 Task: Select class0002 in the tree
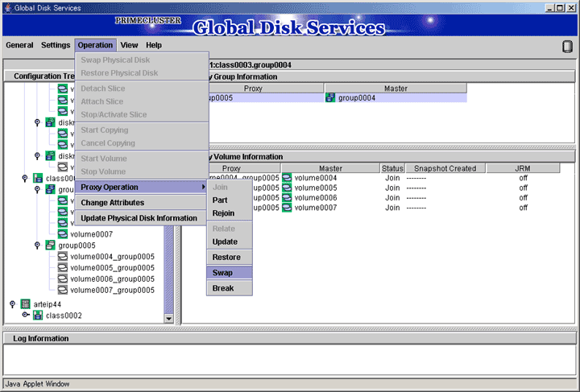[64, 316]
